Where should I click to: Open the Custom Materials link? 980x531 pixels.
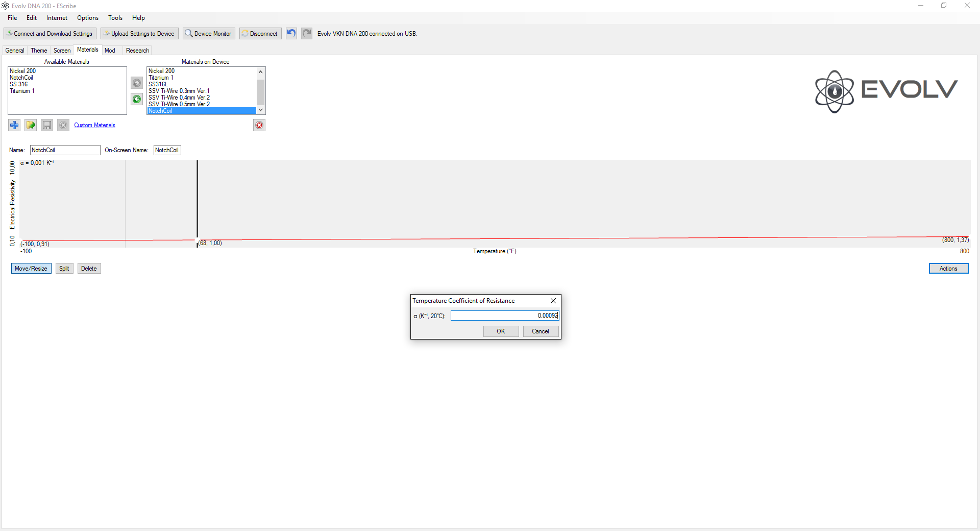[x=94, y=125]
